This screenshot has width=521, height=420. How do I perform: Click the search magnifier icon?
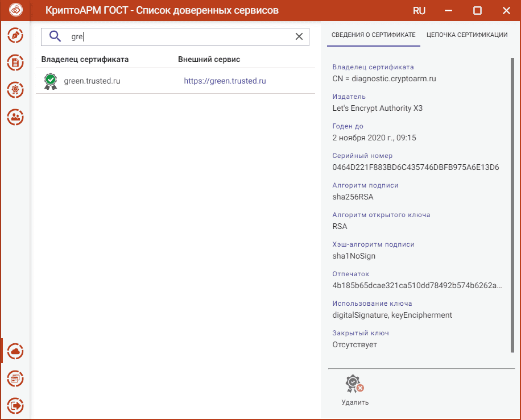coord(55,36)
